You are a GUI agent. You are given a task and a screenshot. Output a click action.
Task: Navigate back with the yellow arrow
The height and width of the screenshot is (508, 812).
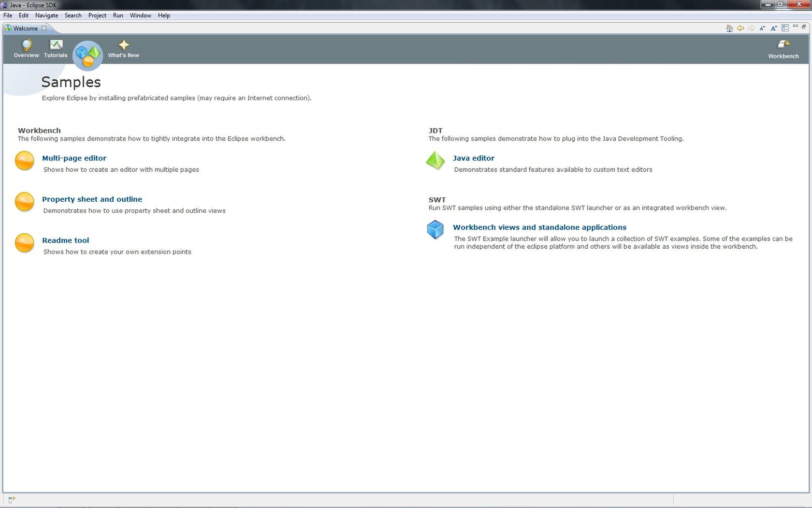pos(740,28)
